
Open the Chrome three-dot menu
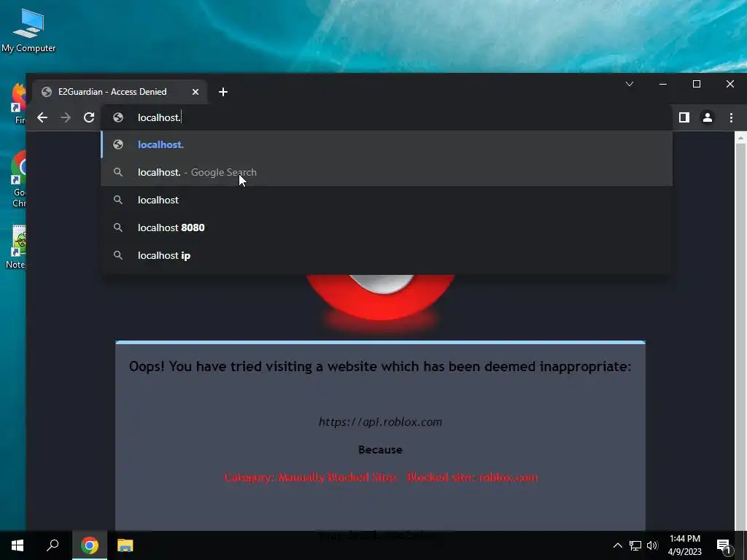point(731,117)
